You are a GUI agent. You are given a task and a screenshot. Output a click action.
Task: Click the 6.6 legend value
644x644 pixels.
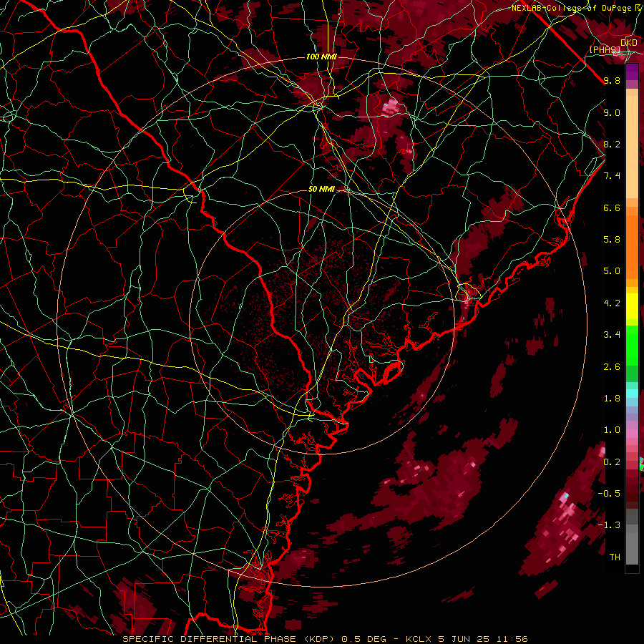pos(612,208)
